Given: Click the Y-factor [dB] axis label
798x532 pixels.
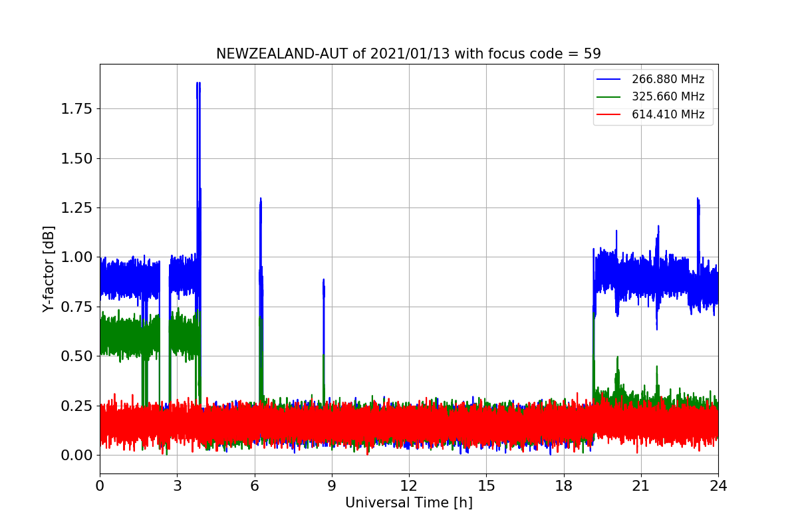Looking at the screenshot, I should pyautogui.click(x=48, y=269).
